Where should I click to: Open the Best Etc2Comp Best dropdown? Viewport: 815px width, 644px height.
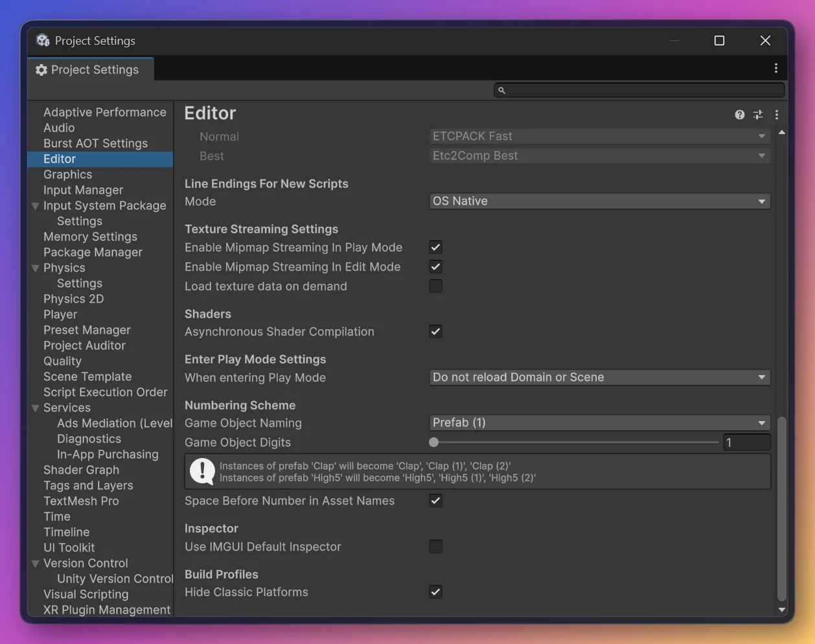point(600,155)
